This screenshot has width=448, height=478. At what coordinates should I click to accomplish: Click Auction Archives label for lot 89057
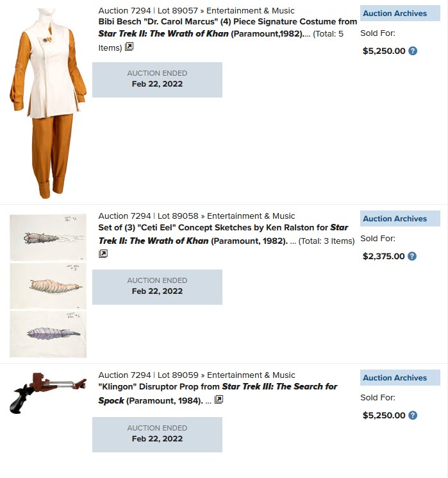400,13
